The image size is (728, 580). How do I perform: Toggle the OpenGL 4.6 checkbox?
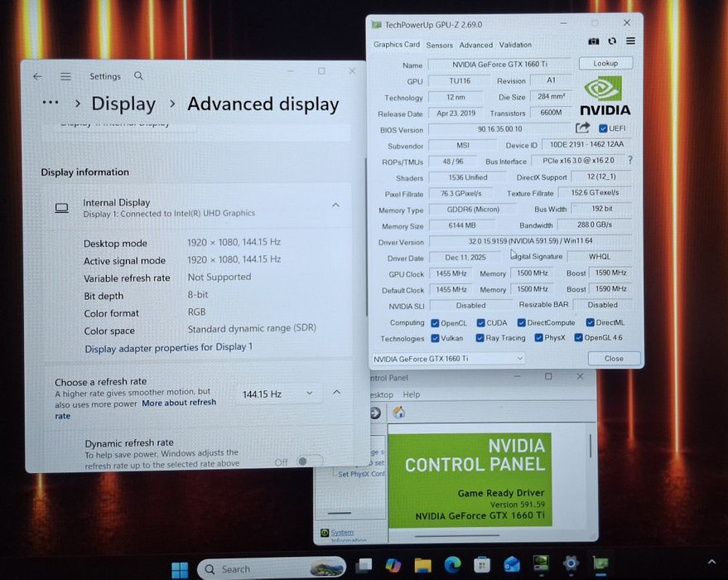pos(578,337)
